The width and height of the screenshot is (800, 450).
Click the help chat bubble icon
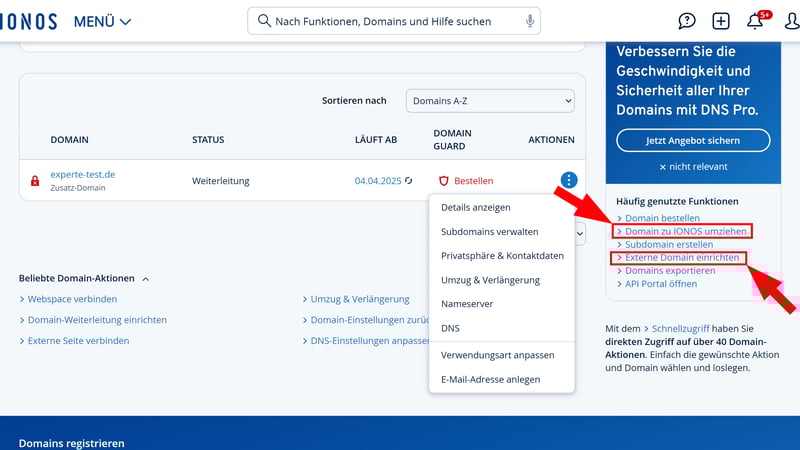[687, 21]
